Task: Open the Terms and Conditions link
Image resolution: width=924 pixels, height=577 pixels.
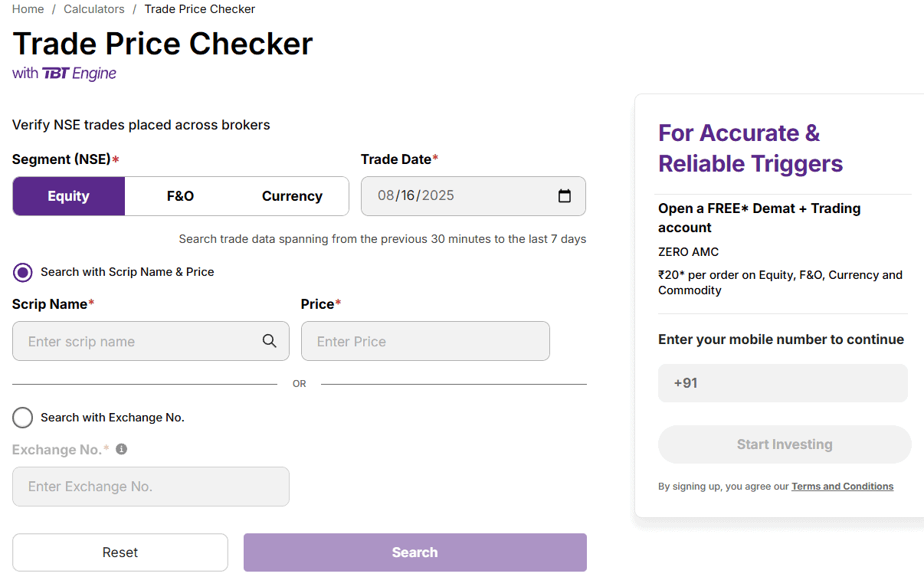Action: pyautogui.click(x=842, y=487)
